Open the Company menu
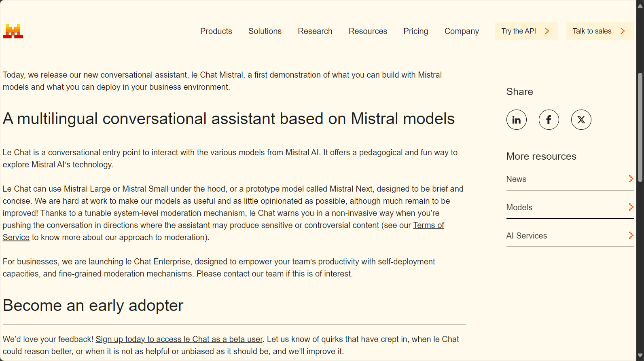 click(x=462, y=31)
